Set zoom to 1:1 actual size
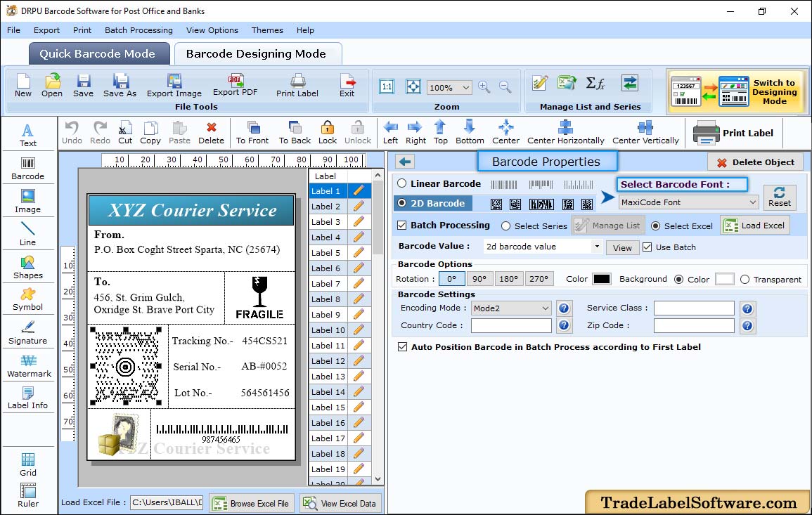Screen dimensions: 812x515 coord(387,86)
